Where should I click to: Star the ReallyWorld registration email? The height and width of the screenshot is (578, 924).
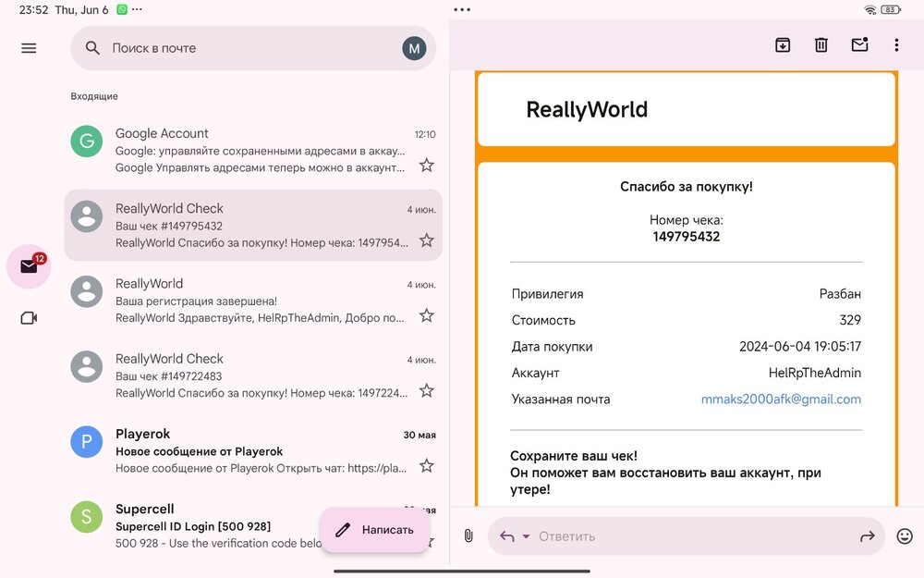[x=427, y=315]
